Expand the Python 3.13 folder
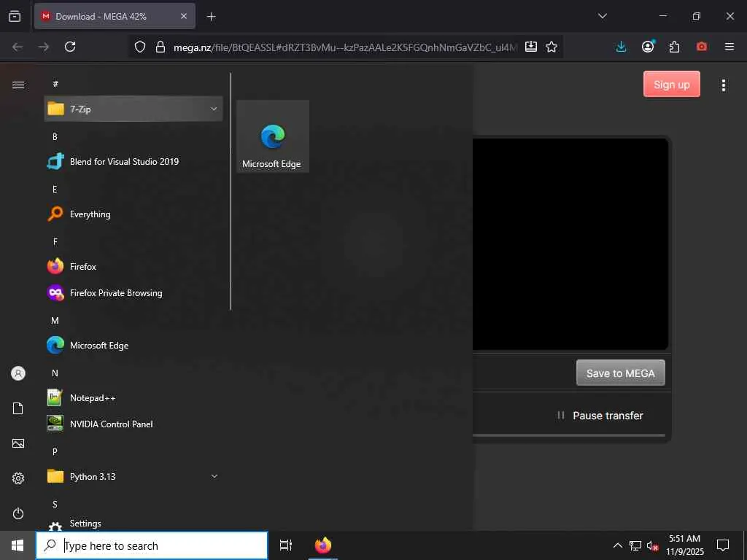The width and height of the screenshot is (747, 560). click(133, 476)
